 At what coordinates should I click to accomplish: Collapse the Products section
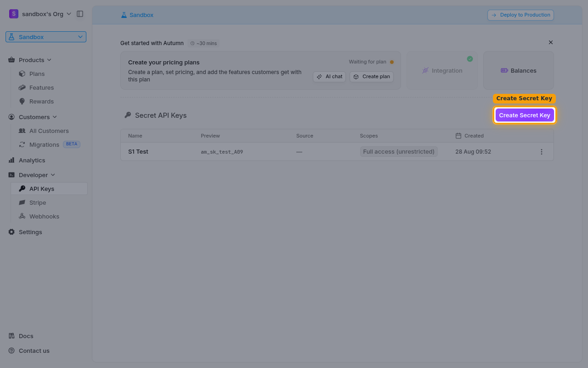[35, 60]
